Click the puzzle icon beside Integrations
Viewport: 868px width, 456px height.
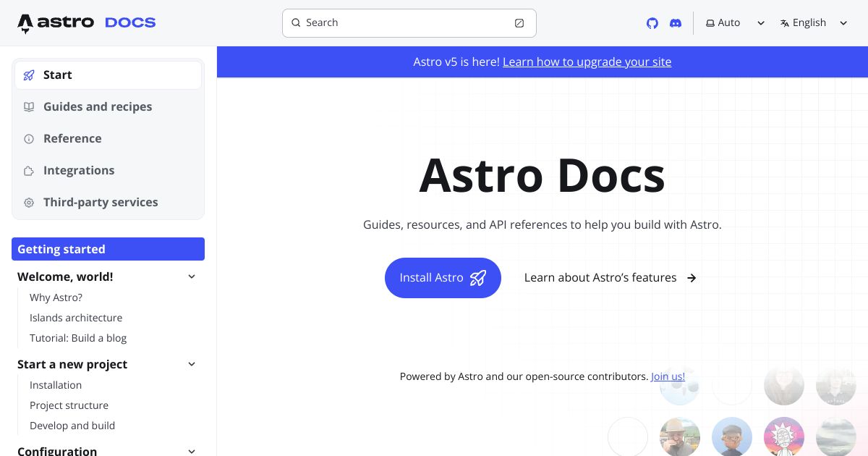pos(29,171)
